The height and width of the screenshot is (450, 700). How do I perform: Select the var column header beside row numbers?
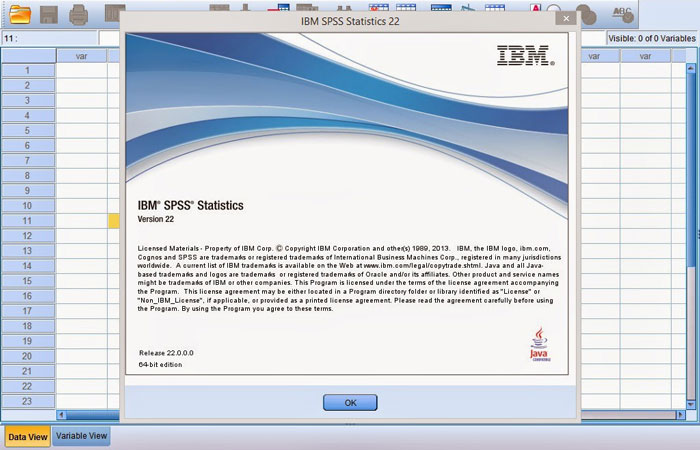point(81,56)
